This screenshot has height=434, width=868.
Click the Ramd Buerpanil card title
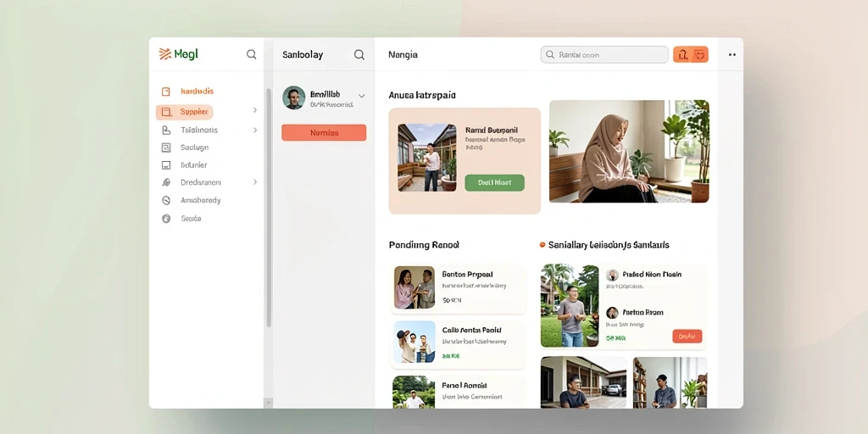pos(491,130)
